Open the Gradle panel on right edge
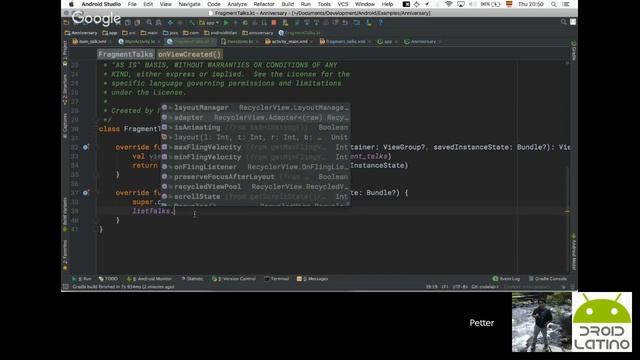 (573, 51)
